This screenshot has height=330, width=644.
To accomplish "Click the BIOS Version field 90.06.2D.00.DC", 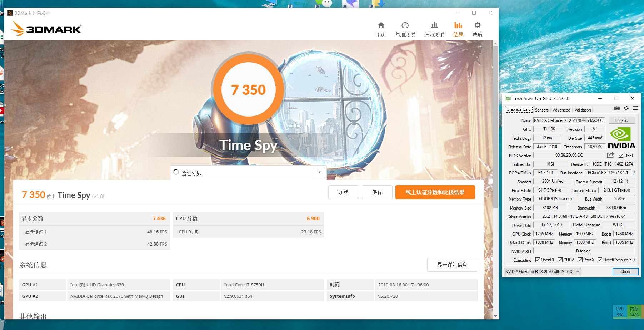I will tap(569, 155).
